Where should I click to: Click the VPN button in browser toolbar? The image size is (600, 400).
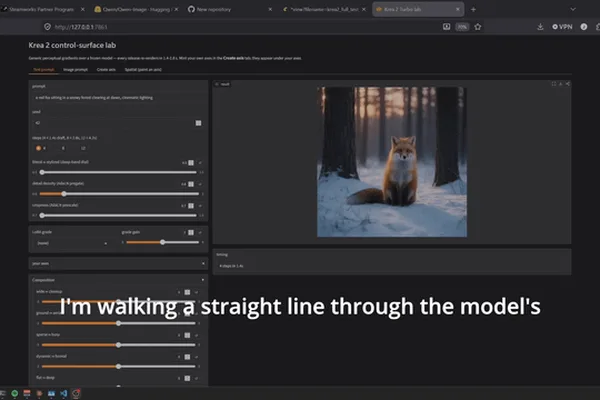click(562, 27)
